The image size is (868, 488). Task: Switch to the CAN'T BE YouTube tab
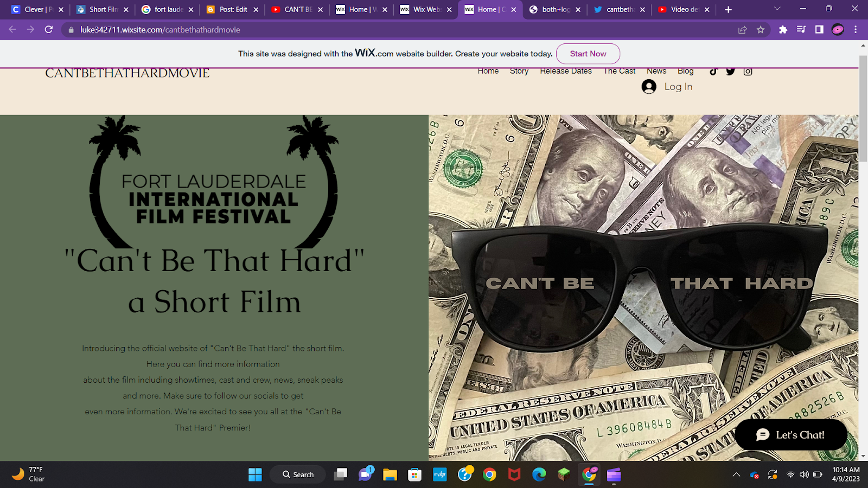(x=297, y=9)
